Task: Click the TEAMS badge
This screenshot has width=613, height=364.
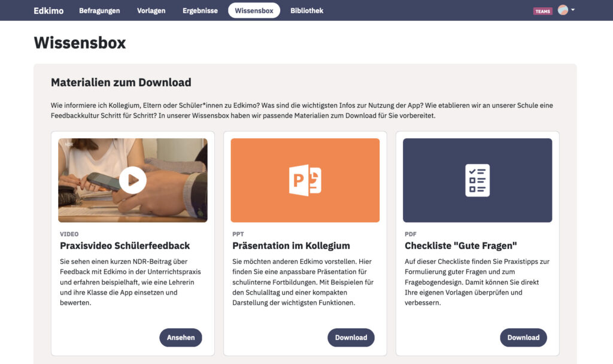Action: [x=542, y=11]
